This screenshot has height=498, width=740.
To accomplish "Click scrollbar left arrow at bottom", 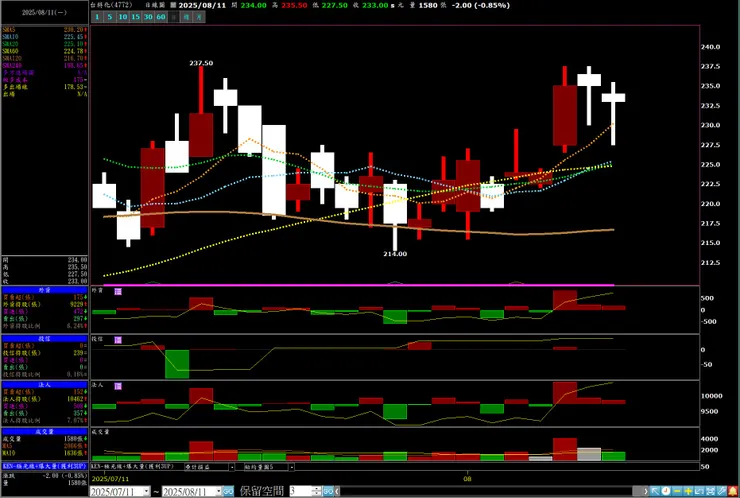I will [337, 491].
